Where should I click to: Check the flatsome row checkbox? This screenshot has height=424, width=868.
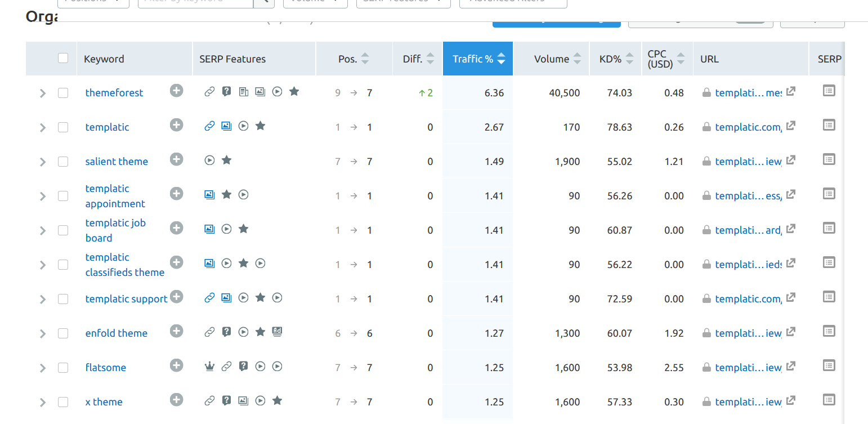point(63,368)
